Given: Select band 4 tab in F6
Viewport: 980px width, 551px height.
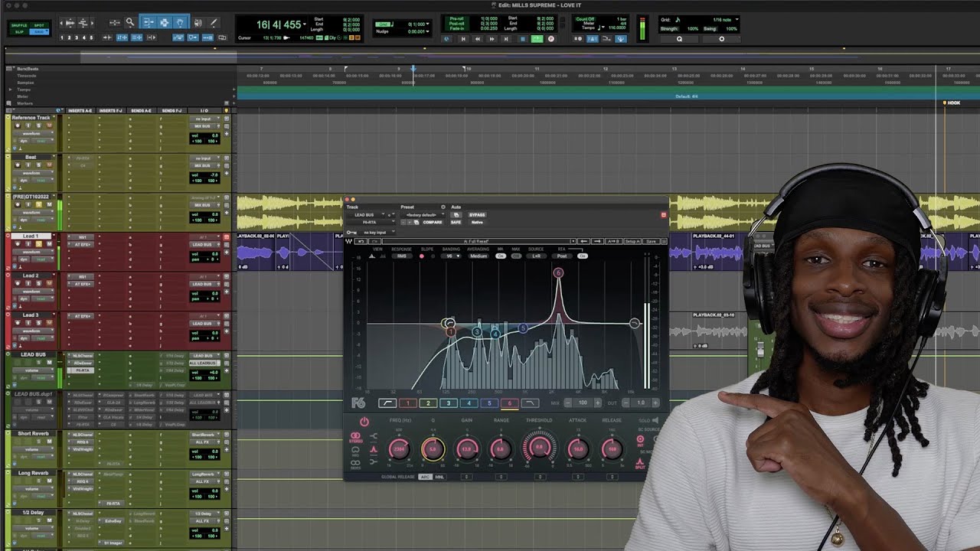Looking at the screenshot, I should (469, 403).
